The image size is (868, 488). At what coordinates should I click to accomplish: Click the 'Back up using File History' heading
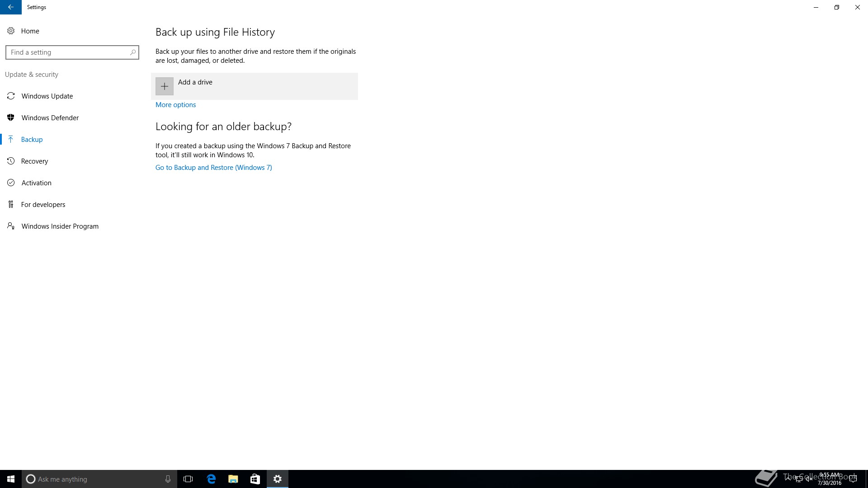[x=215, y=32]
